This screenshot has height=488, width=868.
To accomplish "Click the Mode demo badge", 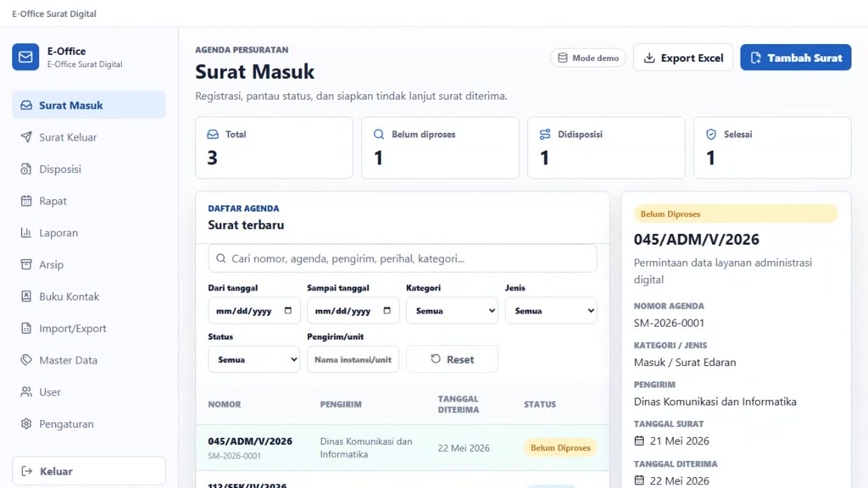I will (x=588, y=58).
